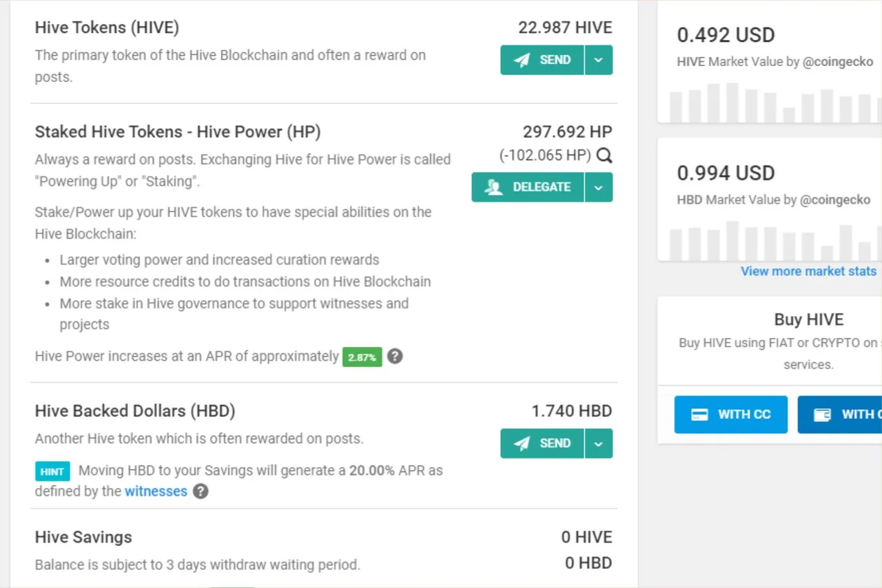
Task: Click Buy HIVE heading
Action: pos(809,319)
